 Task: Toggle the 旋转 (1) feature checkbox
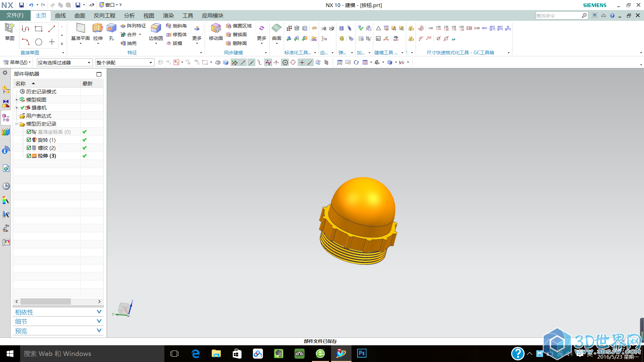click(29, 140)
